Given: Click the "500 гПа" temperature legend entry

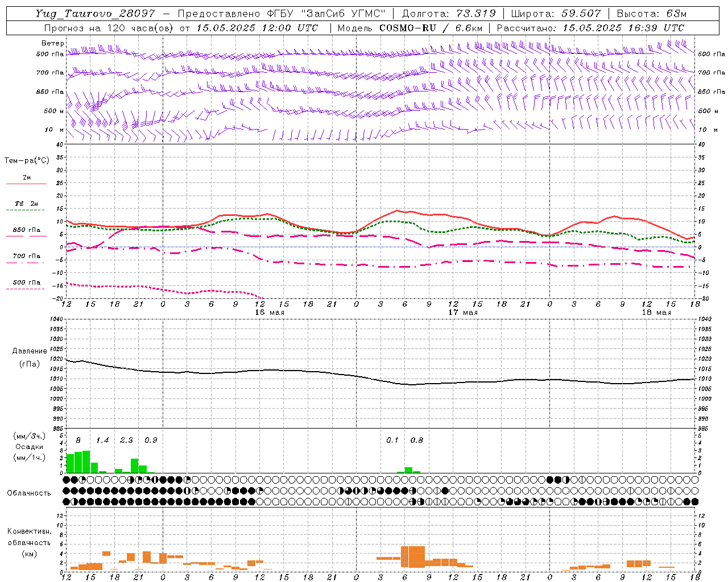Looking at the screenshot, I should [x=27, y=282].
